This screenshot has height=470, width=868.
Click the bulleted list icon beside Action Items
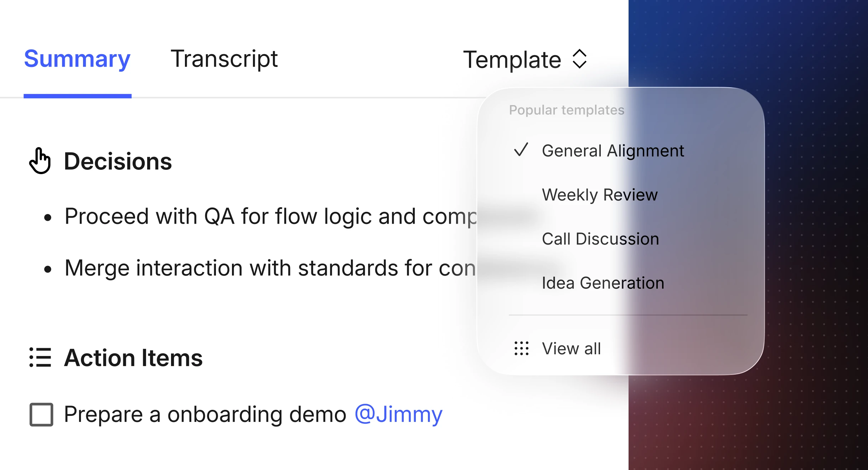tap(40, 358)
